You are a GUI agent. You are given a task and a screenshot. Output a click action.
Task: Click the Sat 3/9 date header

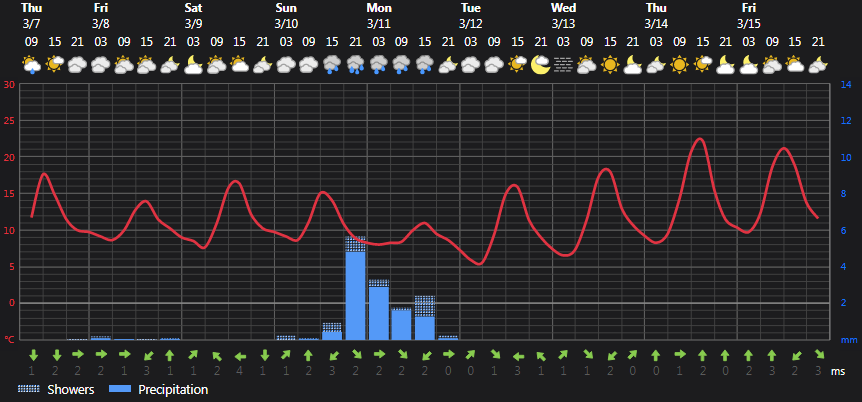[193, 16]
